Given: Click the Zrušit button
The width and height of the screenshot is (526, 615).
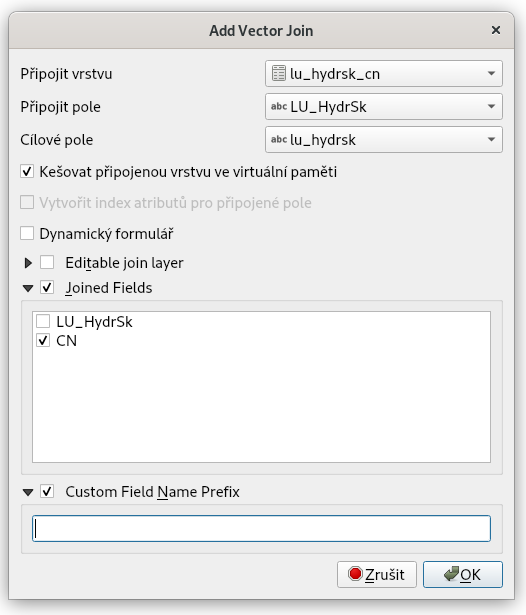Looking at the screenshot, I should (377, 574).
